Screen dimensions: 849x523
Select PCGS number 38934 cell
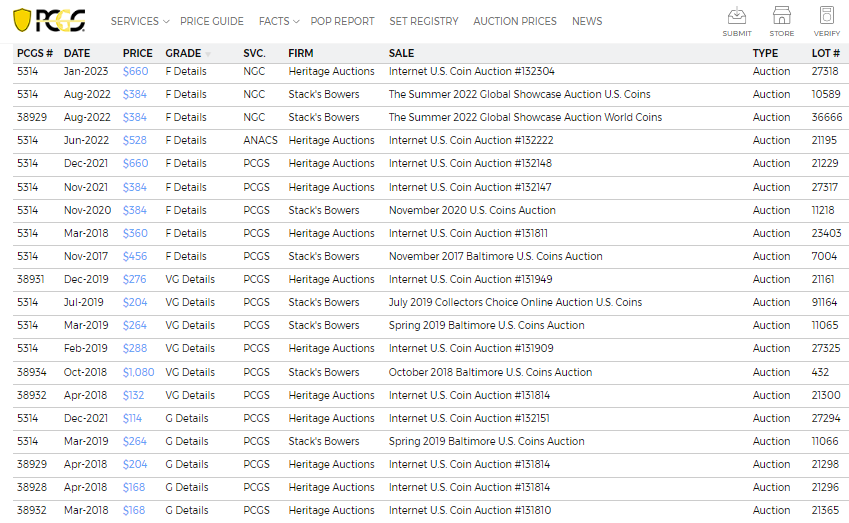(x=31, y=372)
